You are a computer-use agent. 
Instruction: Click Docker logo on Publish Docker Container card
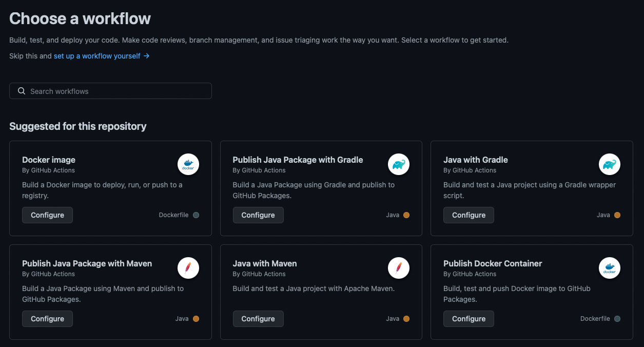tap(610, 268)
